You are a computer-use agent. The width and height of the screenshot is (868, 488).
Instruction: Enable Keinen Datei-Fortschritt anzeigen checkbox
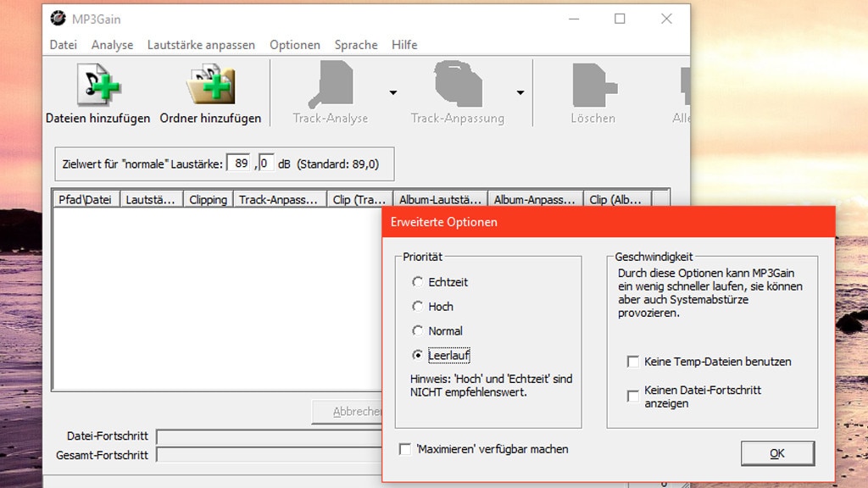point(632,396)
